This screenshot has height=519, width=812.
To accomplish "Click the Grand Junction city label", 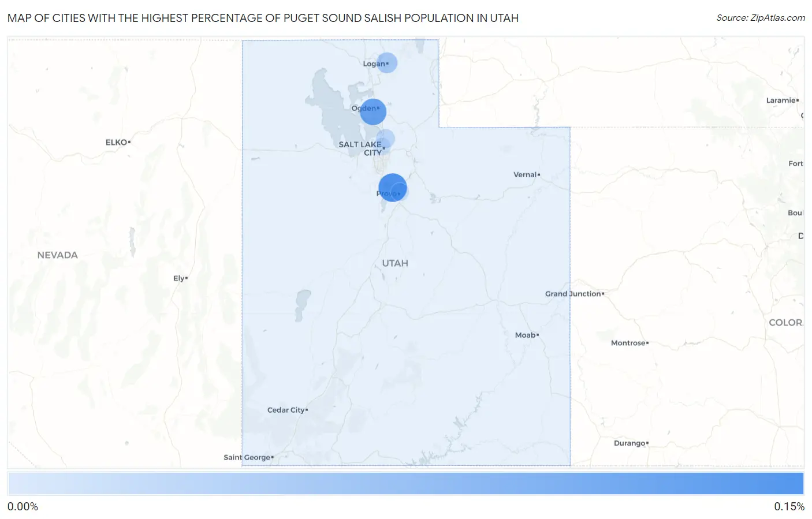I will 573,294.
